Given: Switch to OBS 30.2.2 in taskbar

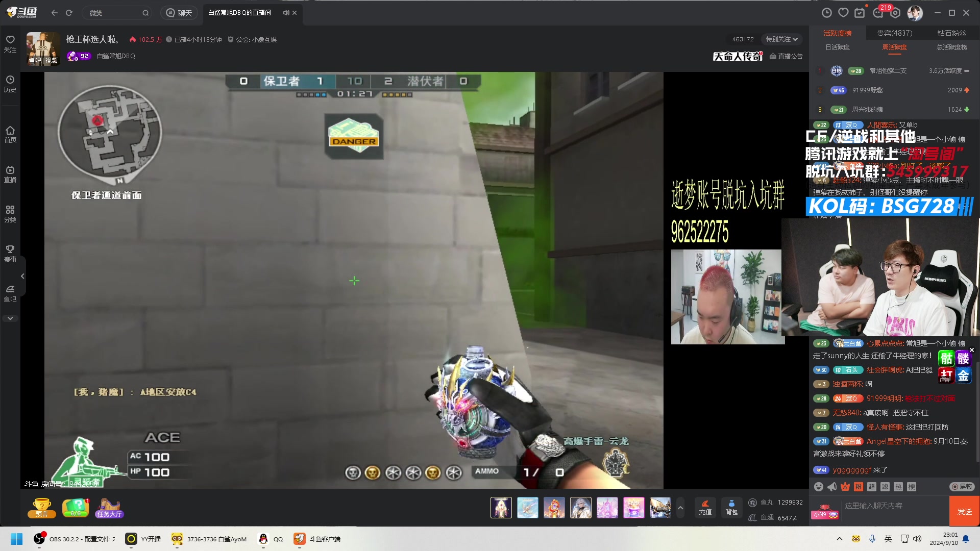Looking at the screenshot, I should (75, 539).
